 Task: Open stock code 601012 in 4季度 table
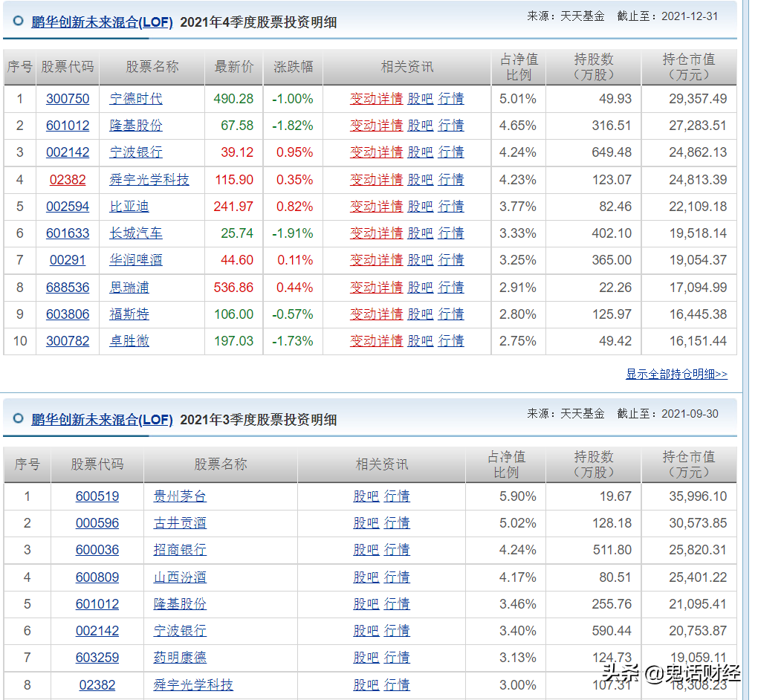pos(68,126)
